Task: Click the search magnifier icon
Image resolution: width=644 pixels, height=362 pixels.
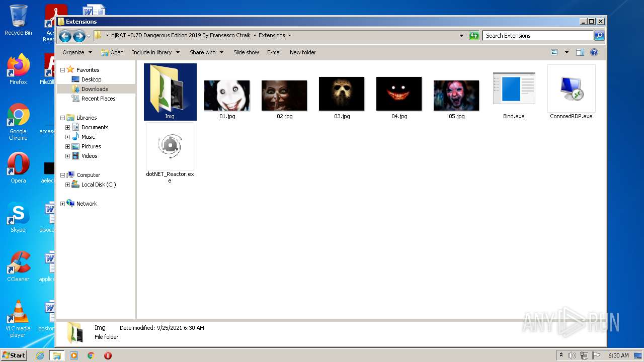Action: click(599, 36)
